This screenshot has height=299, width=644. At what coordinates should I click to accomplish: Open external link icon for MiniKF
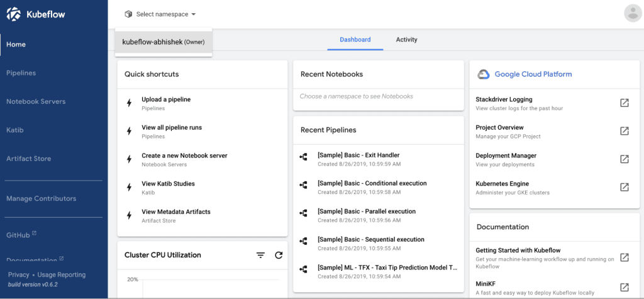click(625, 287)
